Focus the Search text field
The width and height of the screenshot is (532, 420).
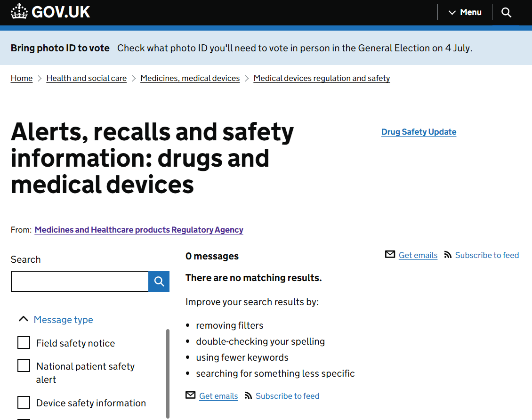coord(80,281)
